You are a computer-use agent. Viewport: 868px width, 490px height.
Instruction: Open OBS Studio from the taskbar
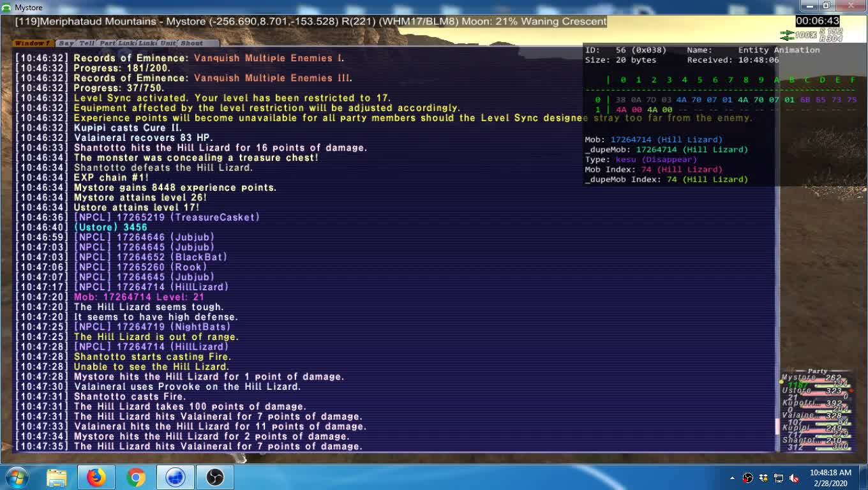214,477
